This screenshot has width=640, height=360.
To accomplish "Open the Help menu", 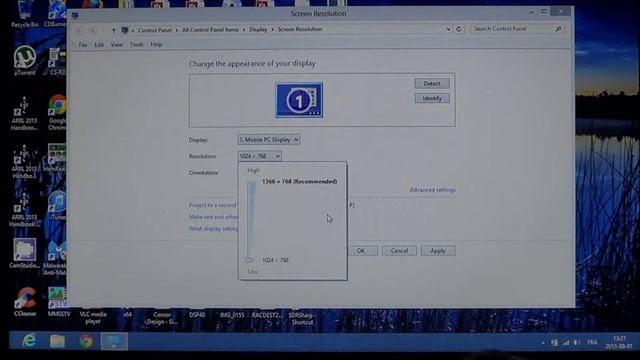I will click(156, 44).
